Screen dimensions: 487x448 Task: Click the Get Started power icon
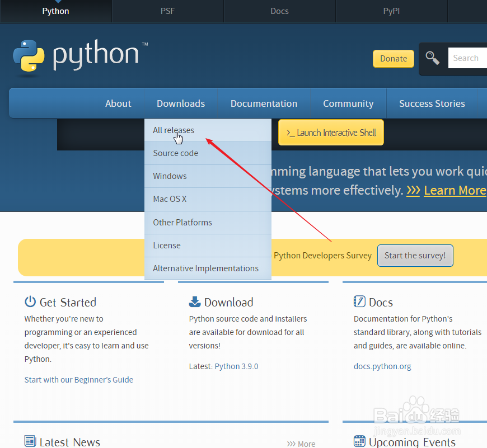[30, 302]
